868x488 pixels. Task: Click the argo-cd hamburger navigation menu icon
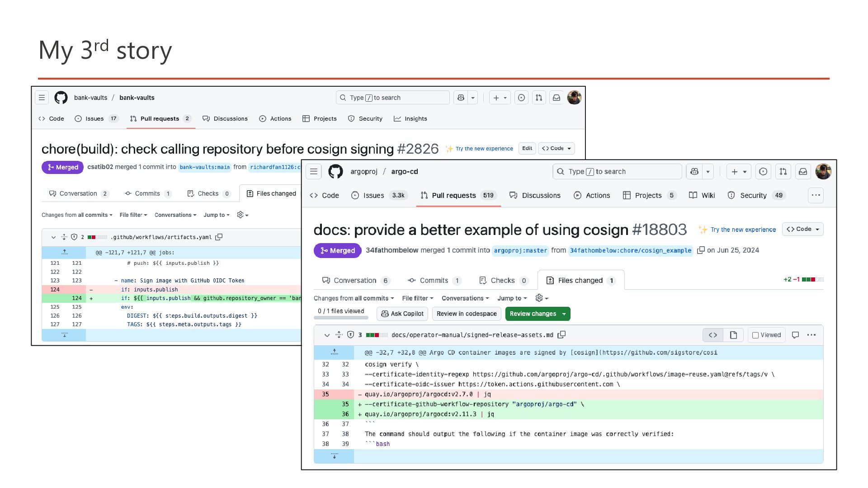coord(314,172)
